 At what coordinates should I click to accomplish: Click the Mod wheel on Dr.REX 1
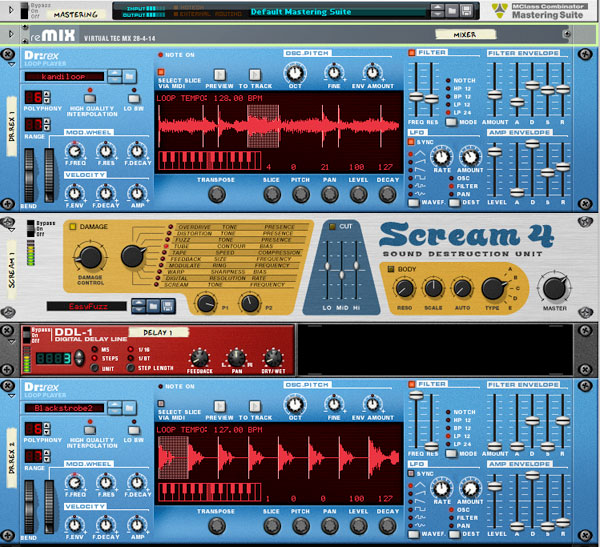tap(49, 175)
